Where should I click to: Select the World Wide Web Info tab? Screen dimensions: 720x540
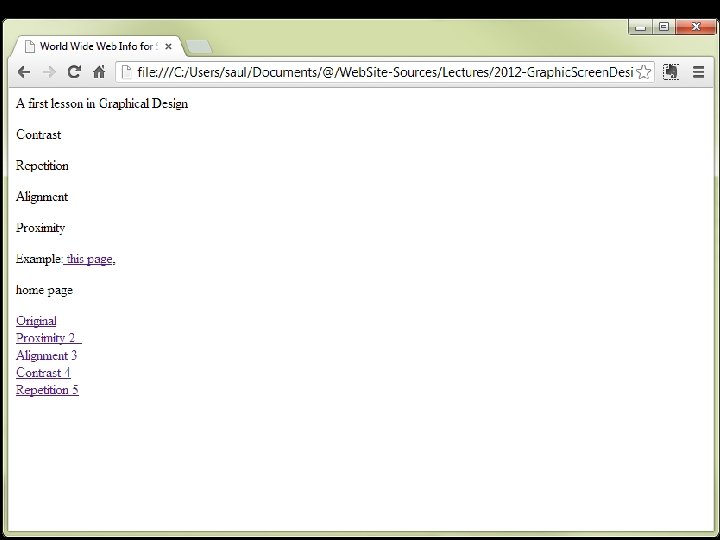[x=99, y=46]
